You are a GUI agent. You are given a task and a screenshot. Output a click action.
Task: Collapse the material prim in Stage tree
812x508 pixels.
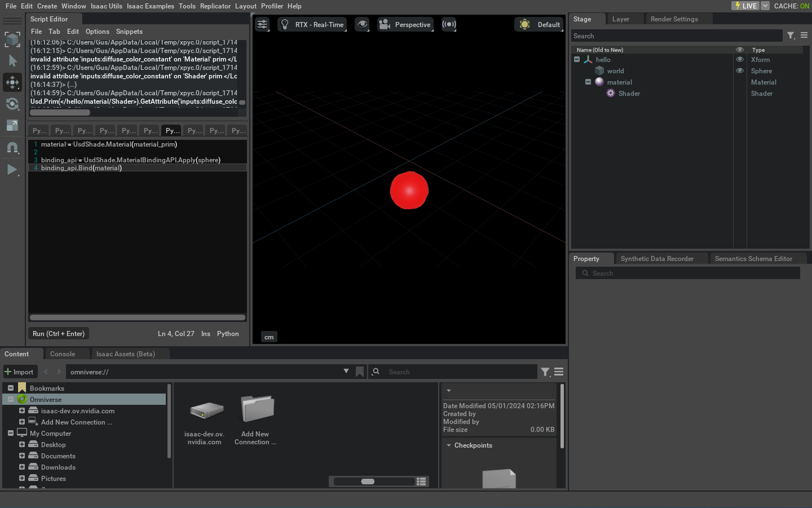pyautogui.click(x=588, y=82)
